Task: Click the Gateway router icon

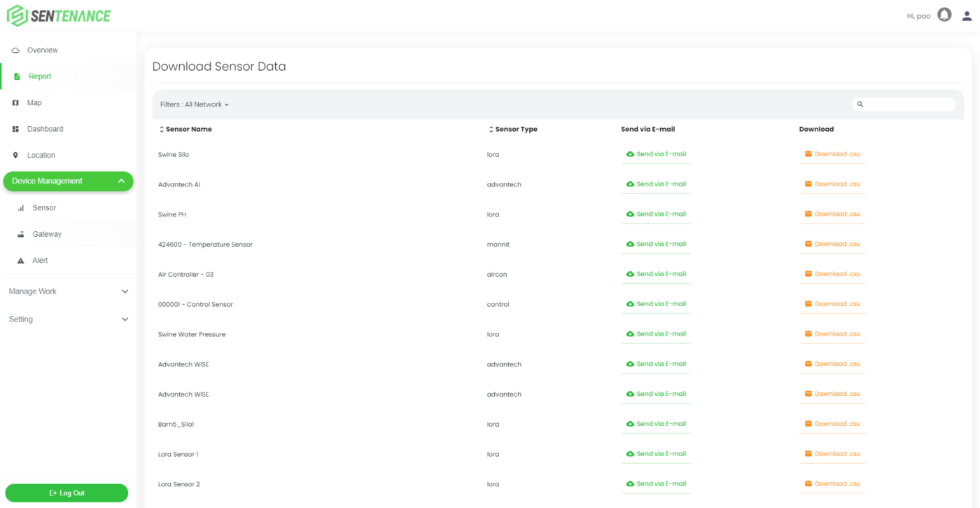Action: 21,234
